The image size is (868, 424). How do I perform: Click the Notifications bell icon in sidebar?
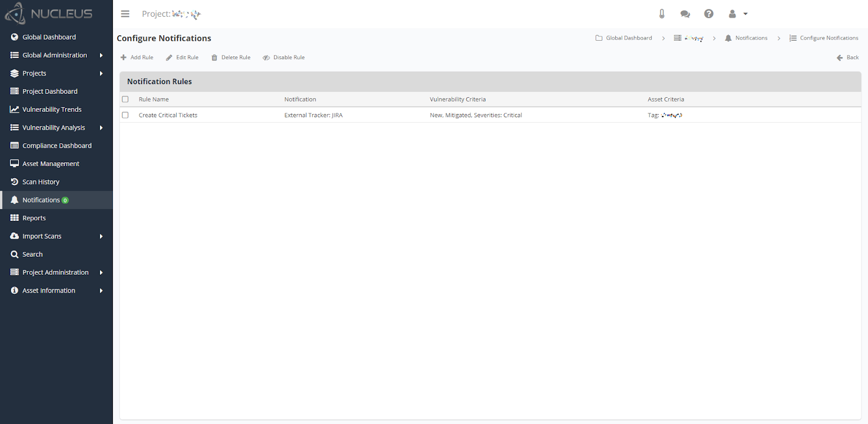[x=15, y=200]
